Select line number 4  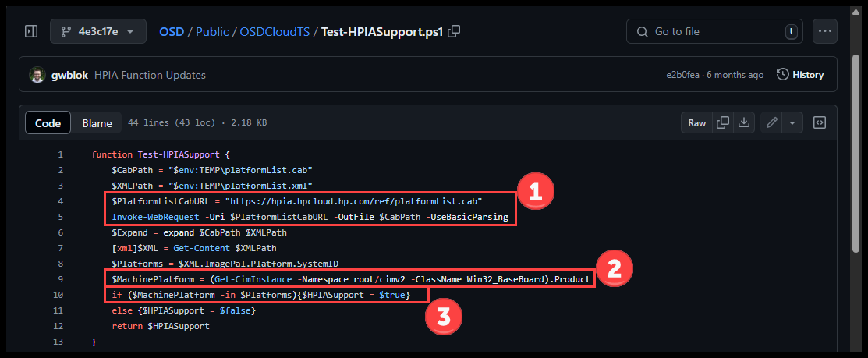[60, 201]
